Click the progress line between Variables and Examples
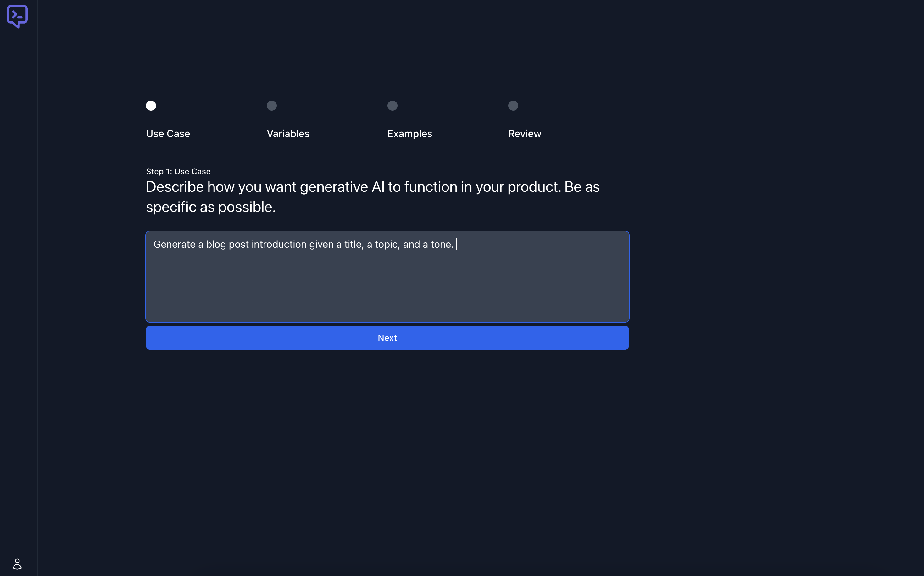 (332, 106)
